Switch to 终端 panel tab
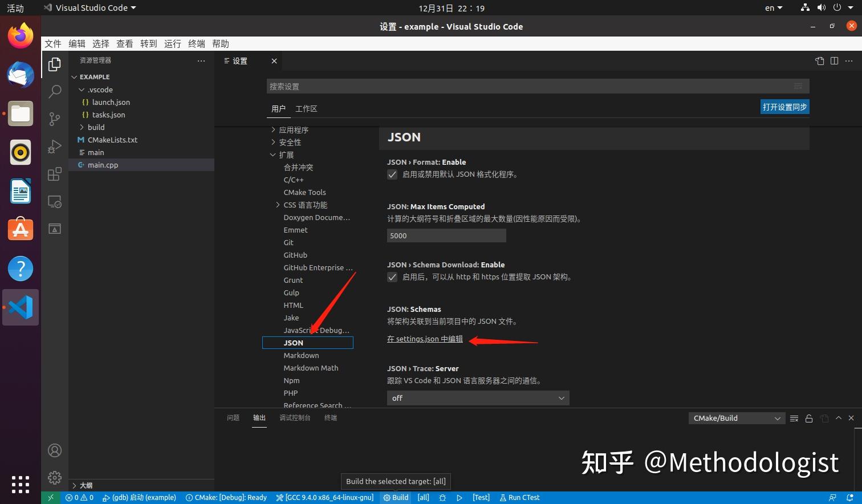The width and height of the screenshot is (862, 504). (x=331, y=418)
